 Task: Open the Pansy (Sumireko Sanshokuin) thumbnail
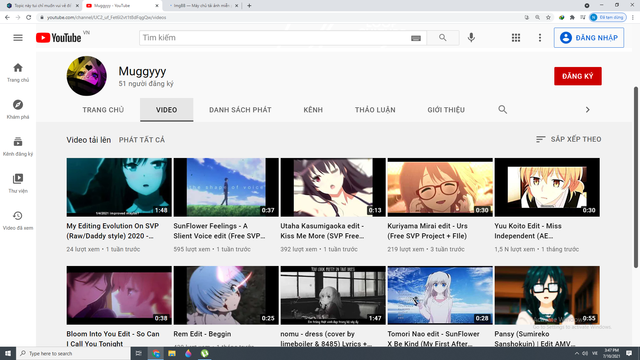(547, 295)
